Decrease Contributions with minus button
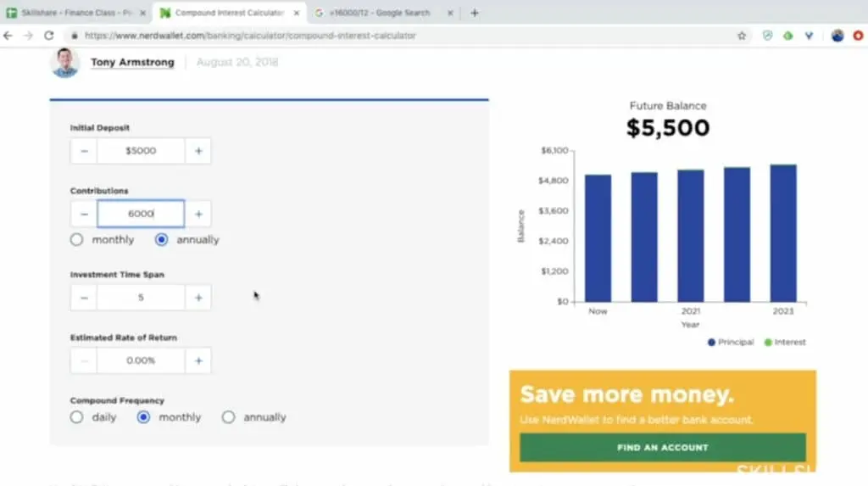This screenshot has width=868, height=486. point(84,214)
